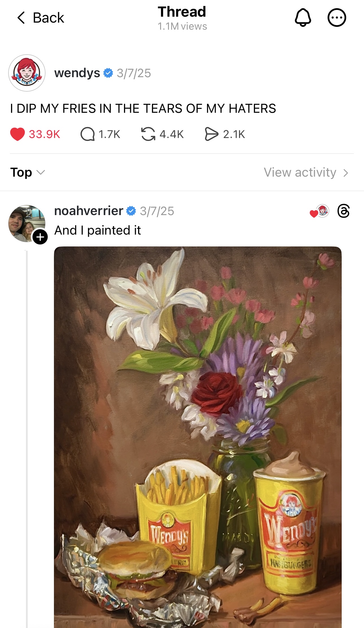The width and height of the screenshot is (364, 628).
Task: Tap the Threads logo icon on the reply
Action: [343, 211]
